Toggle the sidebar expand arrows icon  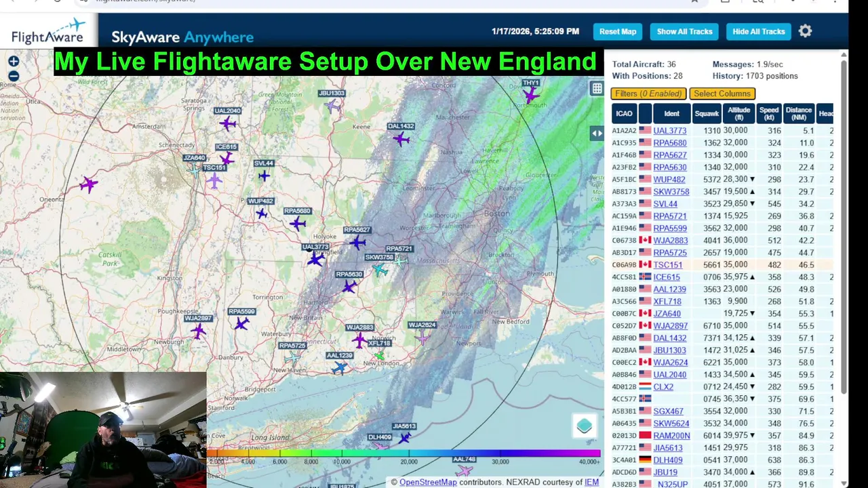click(597, 134)
